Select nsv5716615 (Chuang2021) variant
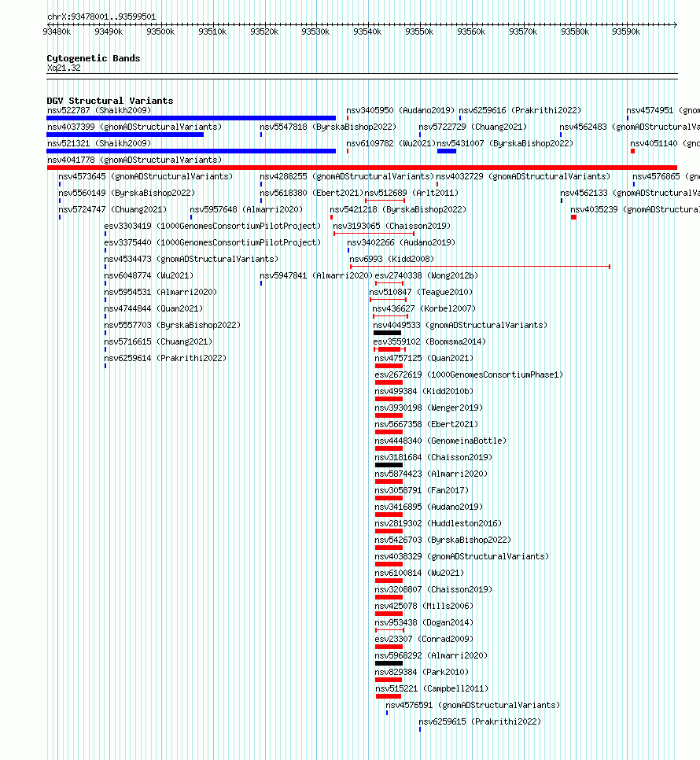The image size is (700, 760). click(158, 341)
